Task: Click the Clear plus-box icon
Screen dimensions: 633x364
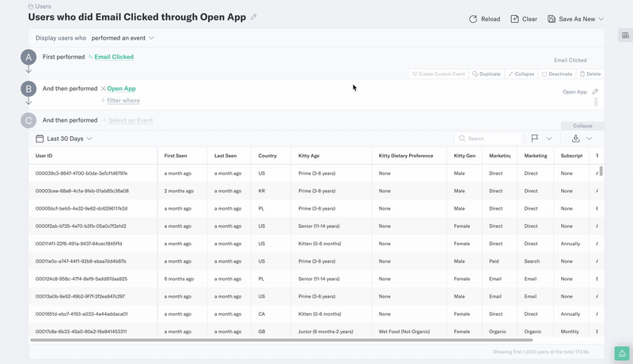Action: (x=514, y=19)
